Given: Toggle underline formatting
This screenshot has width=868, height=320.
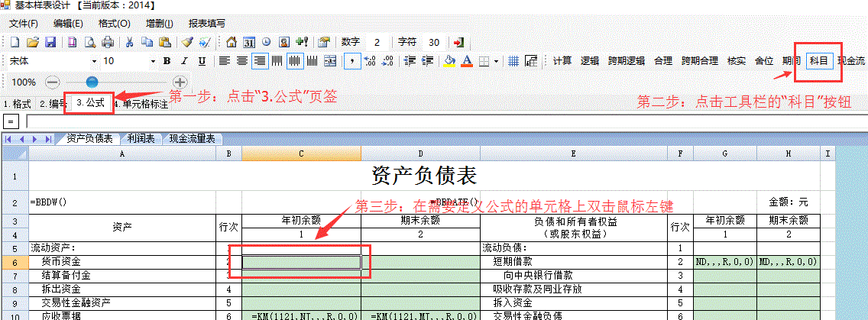Looking at the screenshot, I should 202,61.
